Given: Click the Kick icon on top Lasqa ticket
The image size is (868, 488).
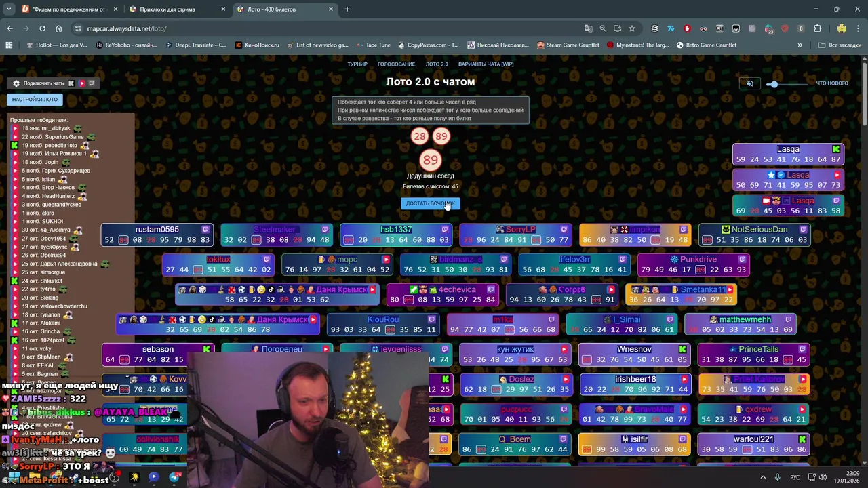Looking at the screenshot, I should tap(836, 149).
